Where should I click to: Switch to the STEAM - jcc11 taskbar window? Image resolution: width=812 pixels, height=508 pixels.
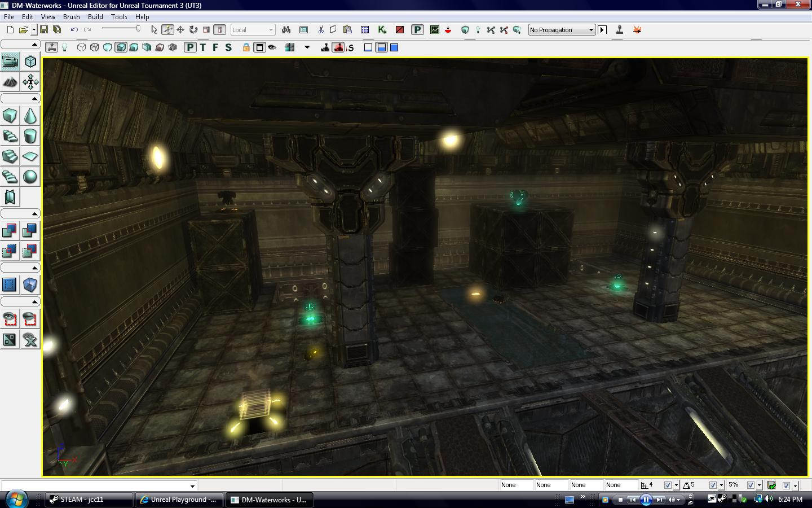87,500
